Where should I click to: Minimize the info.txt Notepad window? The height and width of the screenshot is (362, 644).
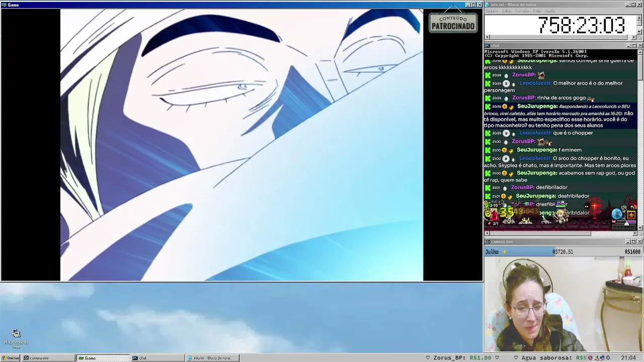pos(628,5)
